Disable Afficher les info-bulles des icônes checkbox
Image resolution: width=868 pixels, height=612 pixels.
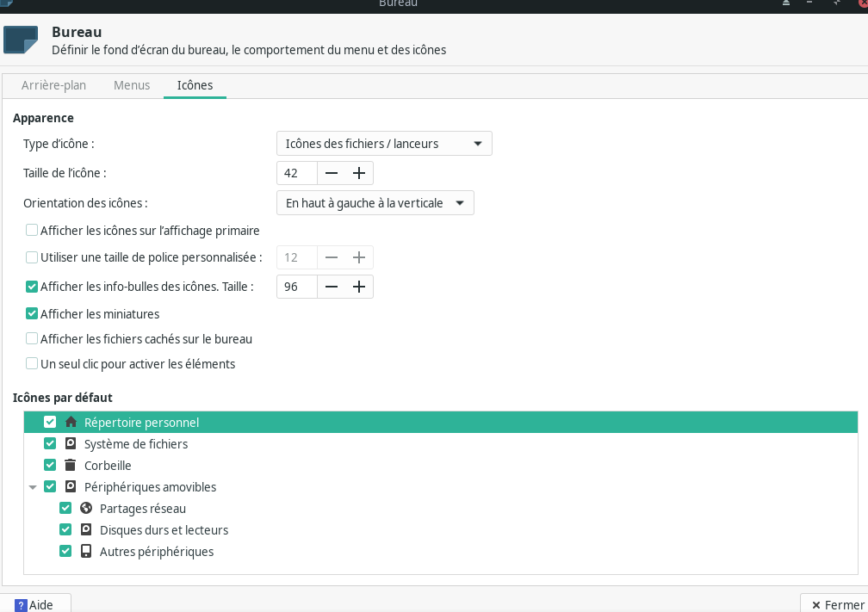coord(32,287)
